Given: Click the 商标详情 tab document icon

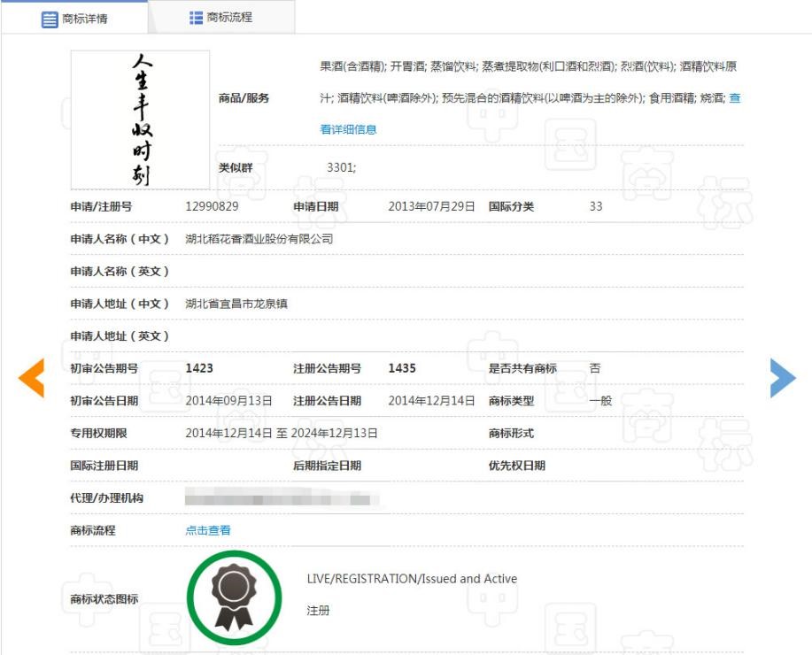Looking at the screenshot, I should (x=50, y=19).
